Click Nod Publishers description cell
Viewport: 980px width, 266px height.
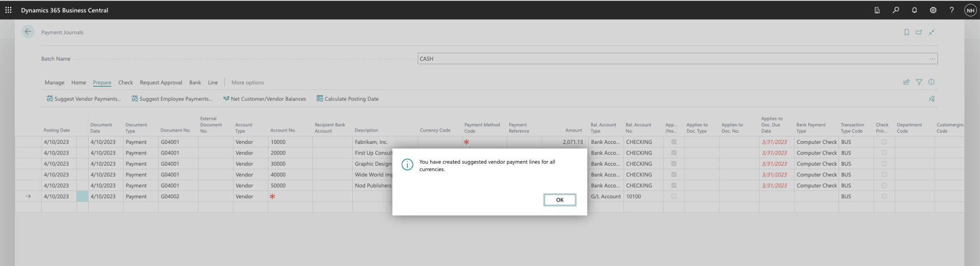tap(373, 186)
